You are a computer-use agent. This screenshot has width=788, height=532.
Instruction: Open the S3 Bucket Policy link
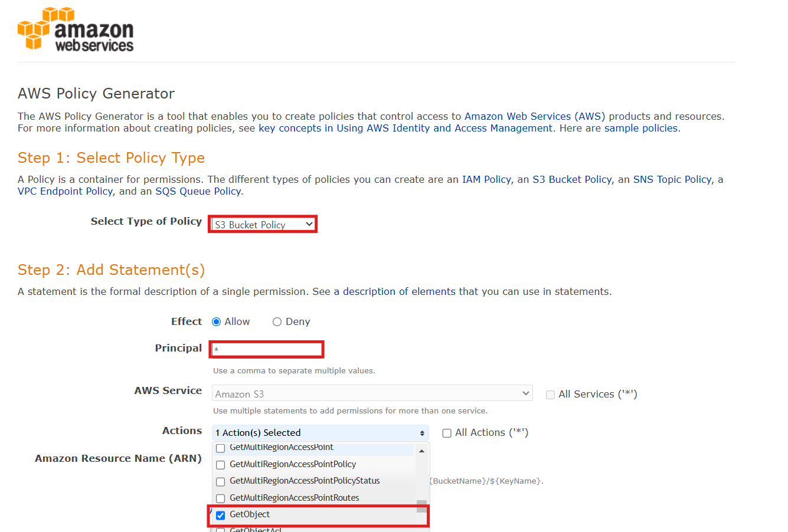pyautogui.click(x=572, y=179)
